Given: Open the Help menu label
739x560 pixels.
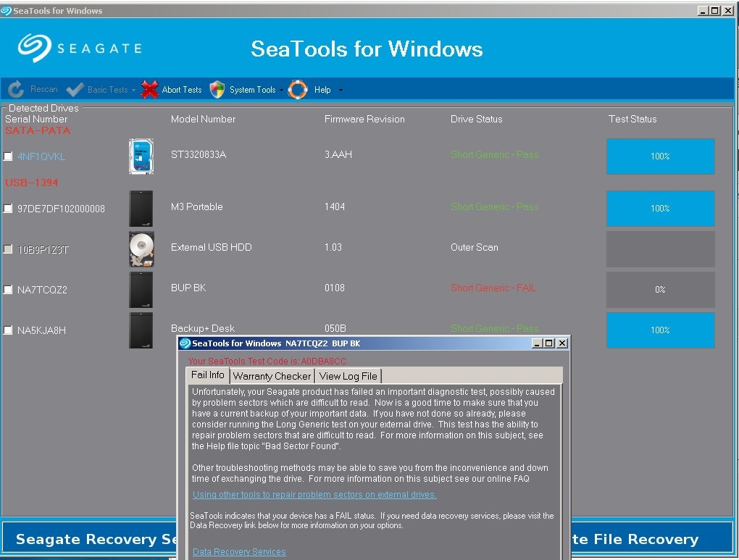Looking at the screenshot, I should coord(322,90).
